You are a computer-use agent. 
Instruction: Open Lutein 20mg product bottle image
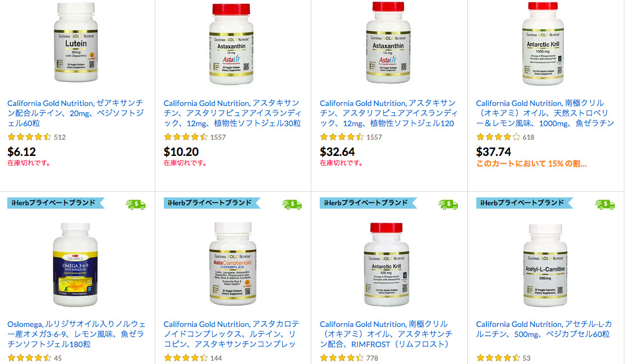point(76,42)
